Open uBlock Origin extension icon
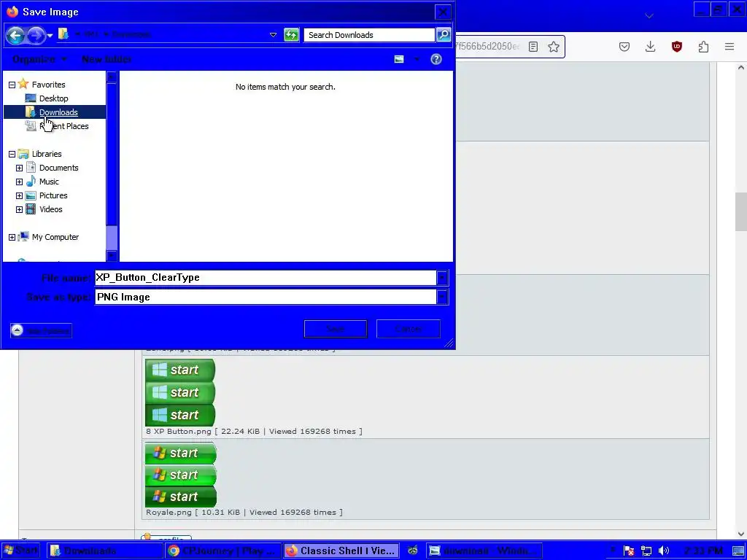 [676, 47]
